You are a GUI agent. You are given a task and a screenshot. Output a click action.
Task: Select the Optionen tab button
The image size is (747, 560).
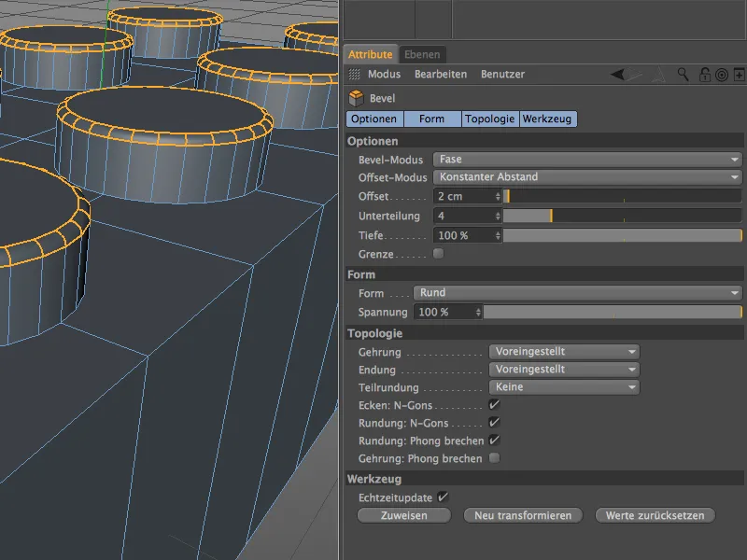[374, 119]
